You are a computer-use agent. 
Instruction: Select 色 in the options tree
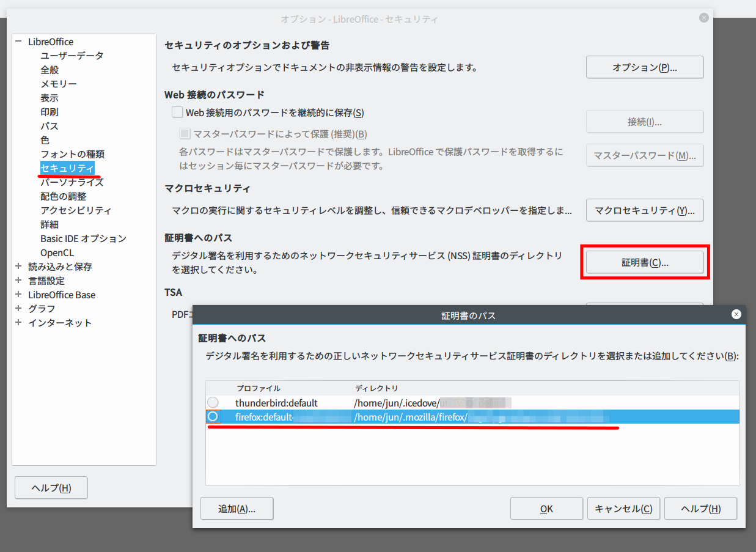coord(45,140)
